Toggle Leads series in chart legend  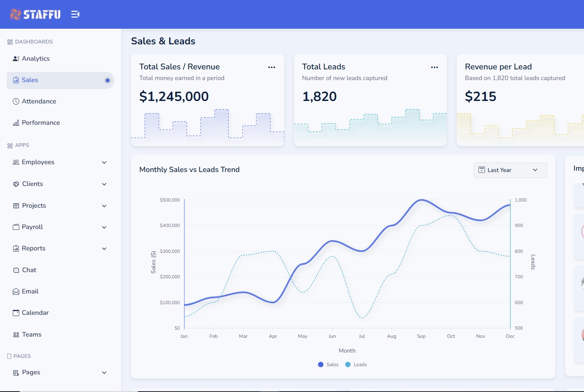tap(356, 364)
